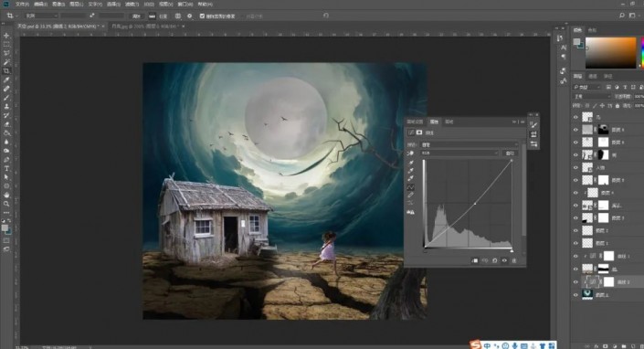Image resolution: width=644 pixels, height=349 pixels.
Task: Open the 图像 menu
Action: 58,4
